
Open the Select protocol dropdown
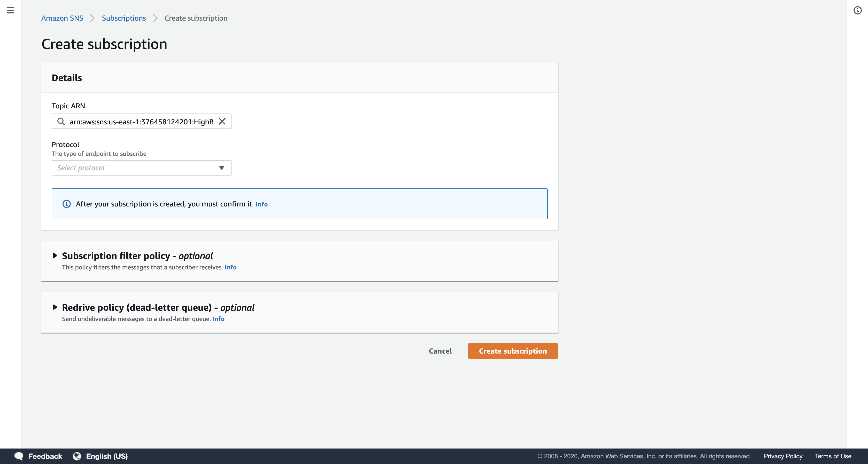141,168
